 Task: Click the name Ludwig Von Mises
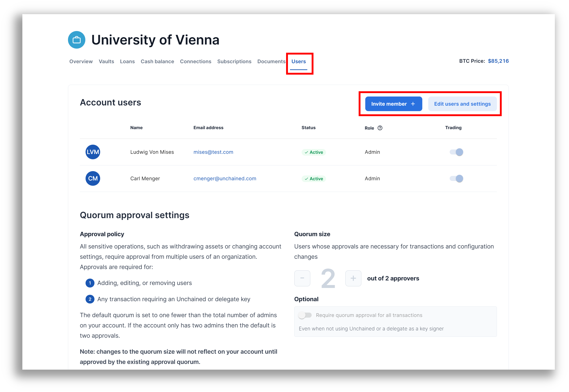(152, 152)
